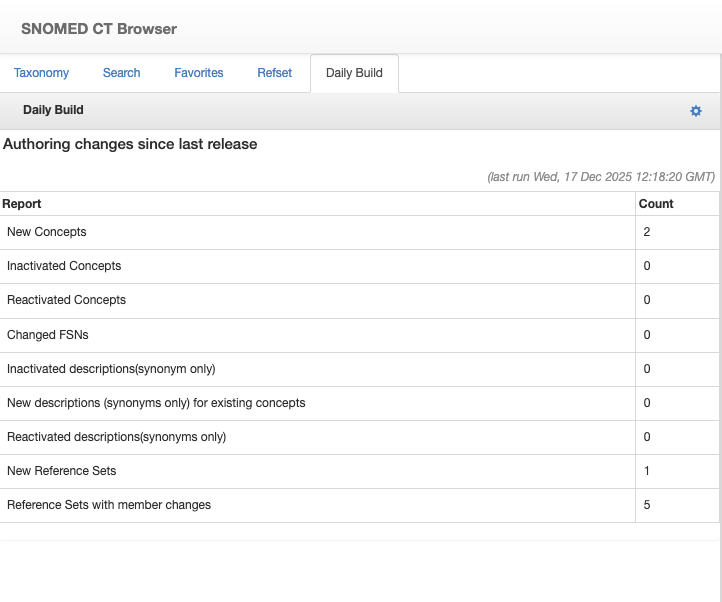Click the Report column header
Image resolution: width=722 pixels, height=602 pixels.
point(22,204)
